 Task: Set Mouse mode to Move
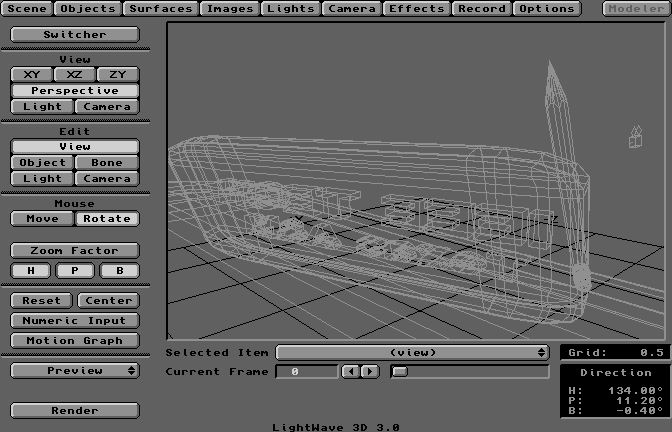point(42,219)
